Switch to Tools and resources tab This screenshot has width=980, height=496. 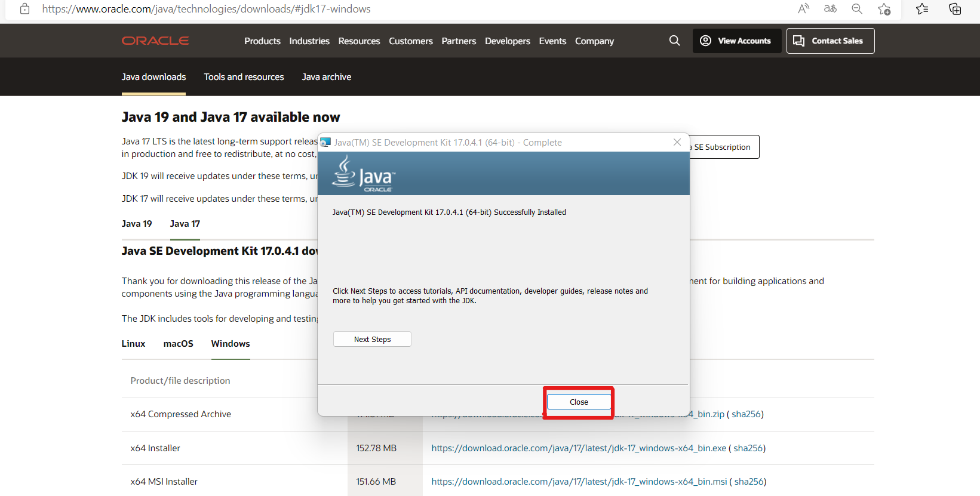tap(244, 77)
